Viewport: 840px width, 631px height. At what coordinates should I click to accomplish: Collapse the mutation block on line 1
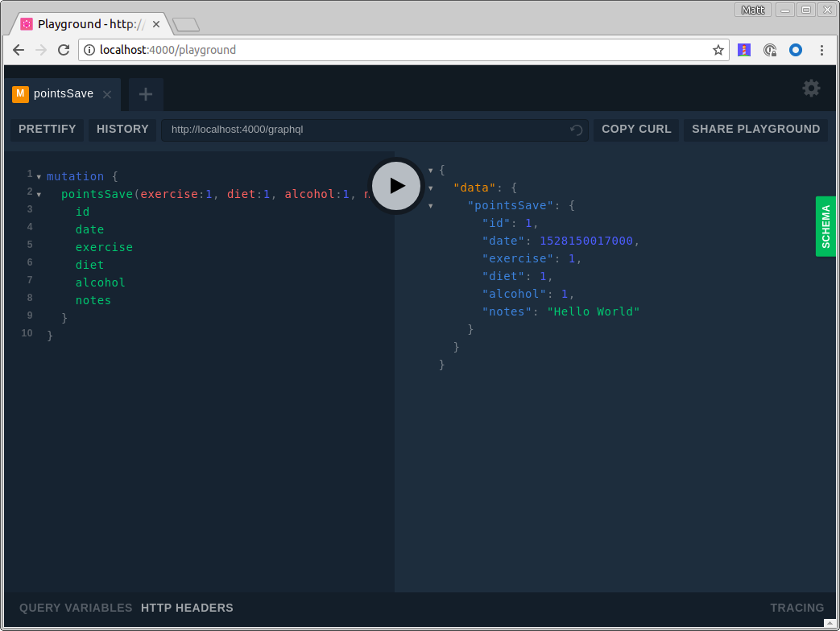pyautogui.click(x=39, y=176)
